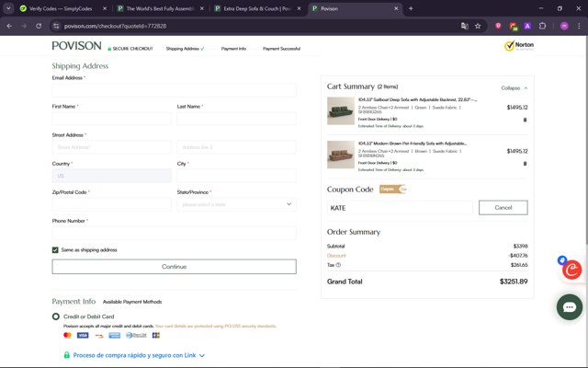Click in the Zip/Postal Code field
The height and width of the screenshot is (368, 588).
pos(112,204)
